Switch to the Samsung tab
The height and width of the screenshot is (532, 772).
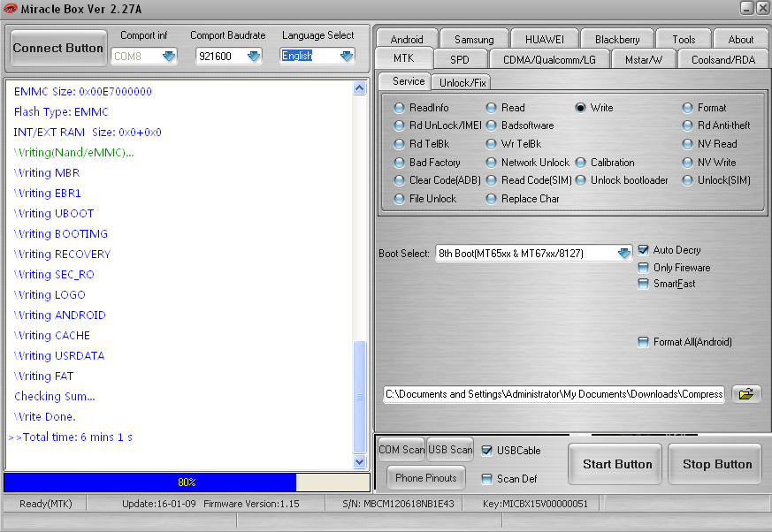[474, 39]
